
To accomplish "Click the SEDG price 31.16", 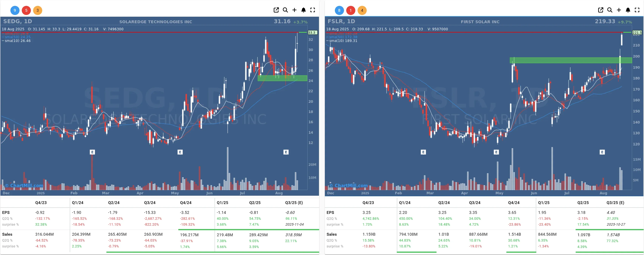I will (282, 21).
